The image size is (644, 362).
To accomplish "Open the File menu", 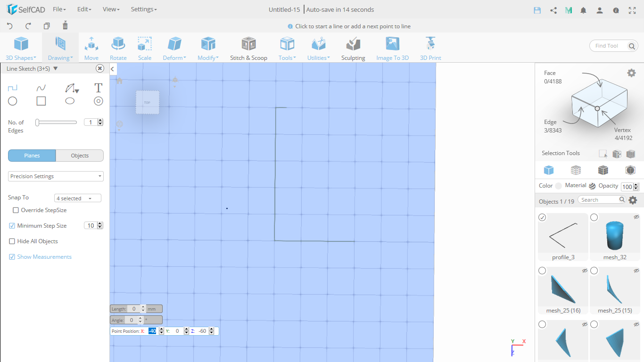I will point(59,9).
